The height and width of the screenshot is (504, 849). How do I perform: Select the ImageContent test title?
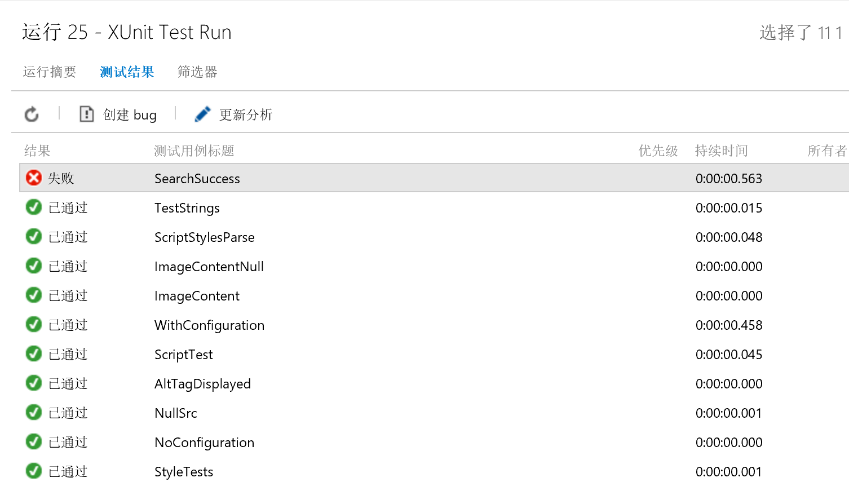197,296
